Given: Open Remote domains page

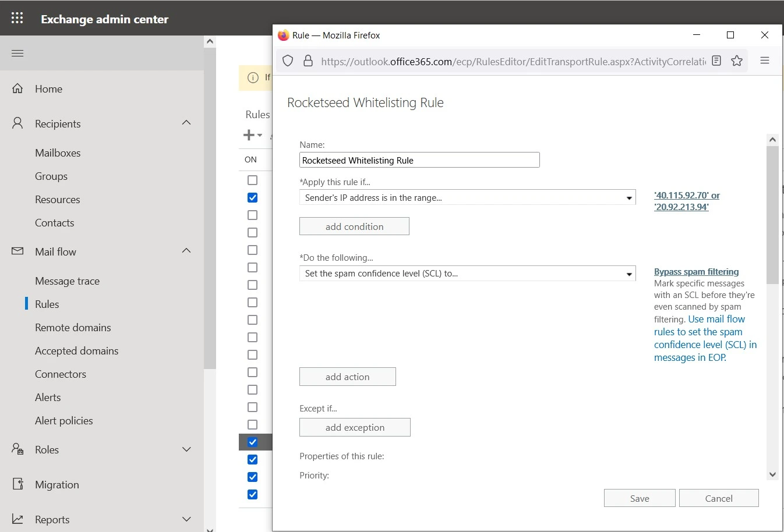Looking at the screenshot, I should [x=73, y=328].
